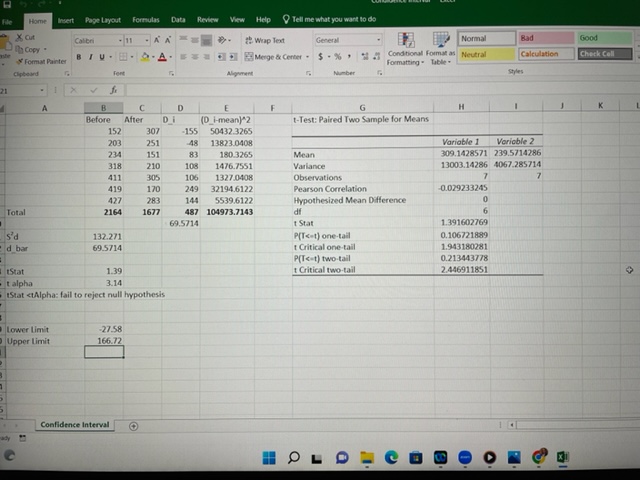Click the borders icon
The height and width of the screenshot is (480, 640).
pos(123,57)
